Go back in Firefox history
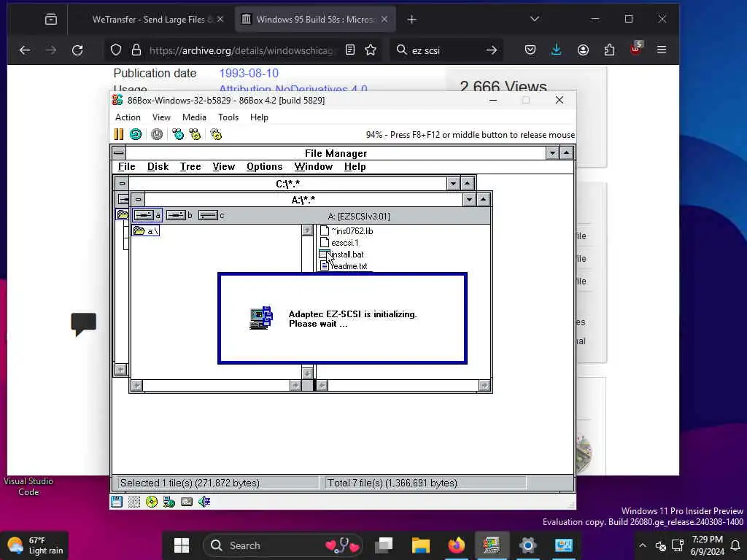Screen dimensions: 747x560 tap(25, 50)
